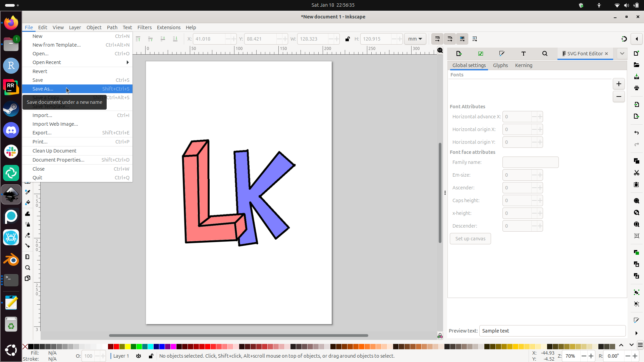Open the color palette menu

click(640, 345)
